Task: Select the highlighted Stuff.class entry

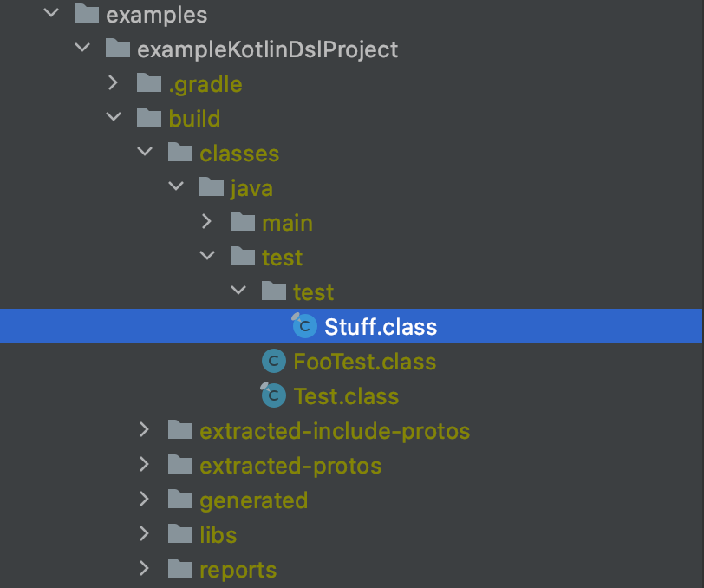Action: (380, 327)
